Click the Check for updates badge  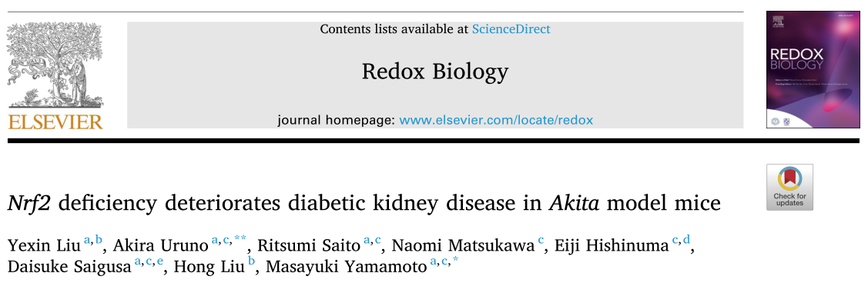[x=789, y=188]
